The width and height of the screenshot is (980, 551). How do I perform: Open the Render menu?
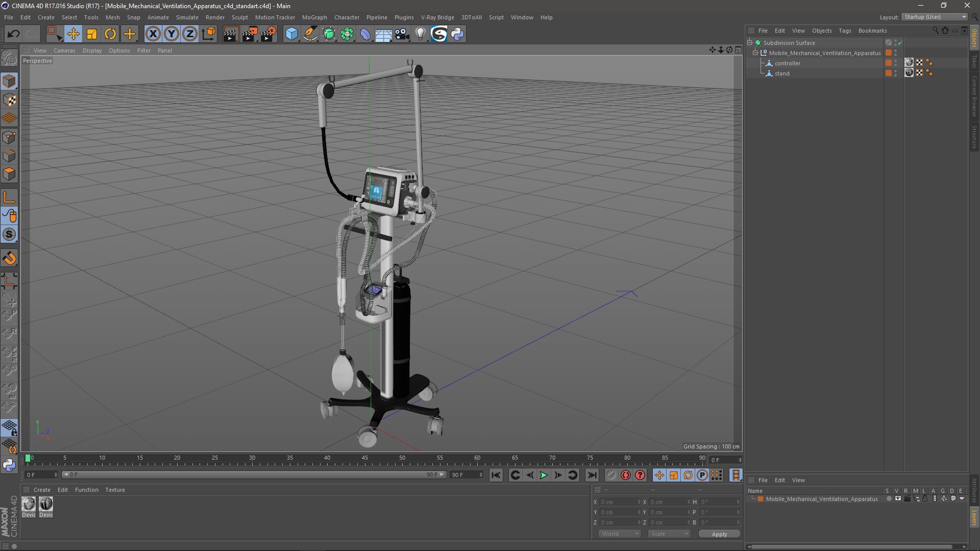(x=215, y=17)
